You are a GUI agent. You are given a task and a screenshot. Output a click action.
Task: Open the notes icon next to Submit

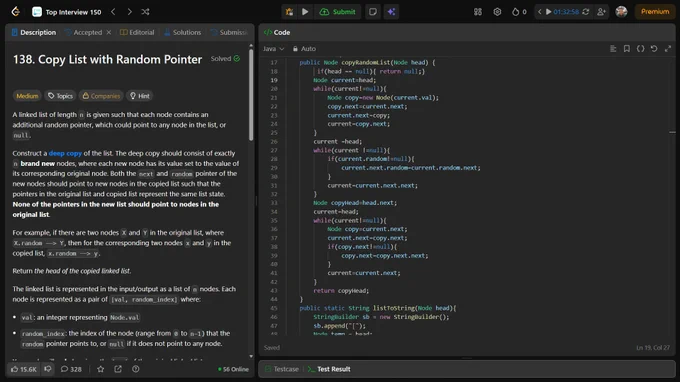373,12
